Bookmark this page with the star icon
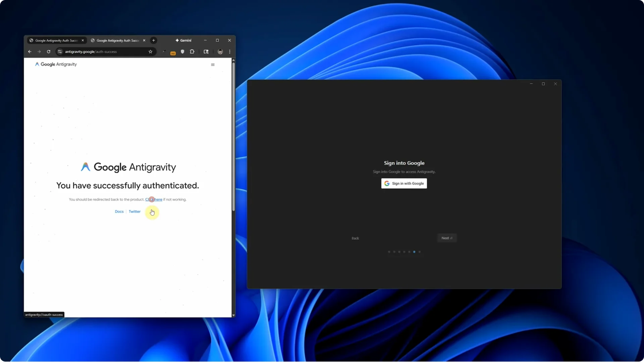 [150, 52]
